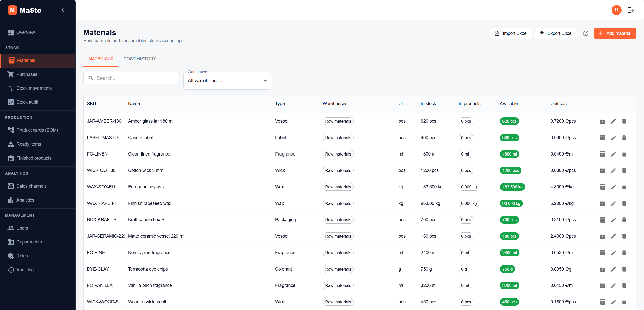Edit the European soy wax row

point(613,187)
